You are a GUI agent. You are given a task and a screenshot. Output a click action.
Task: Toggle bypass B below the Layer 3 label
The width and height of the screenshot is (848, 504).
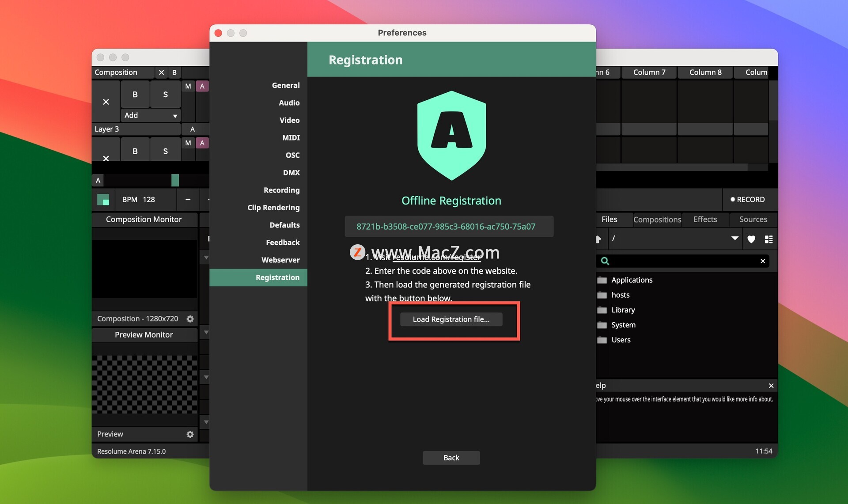click(x=135, y=151)
